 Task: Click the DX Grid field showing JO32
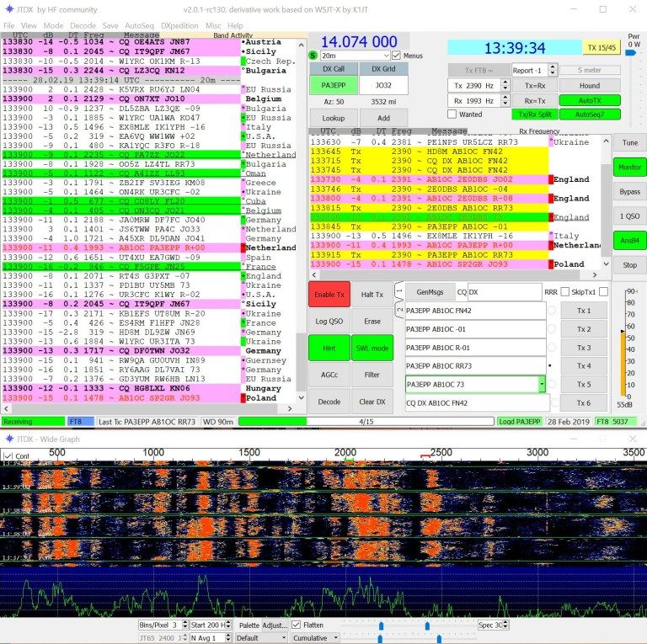pos(382,85)
